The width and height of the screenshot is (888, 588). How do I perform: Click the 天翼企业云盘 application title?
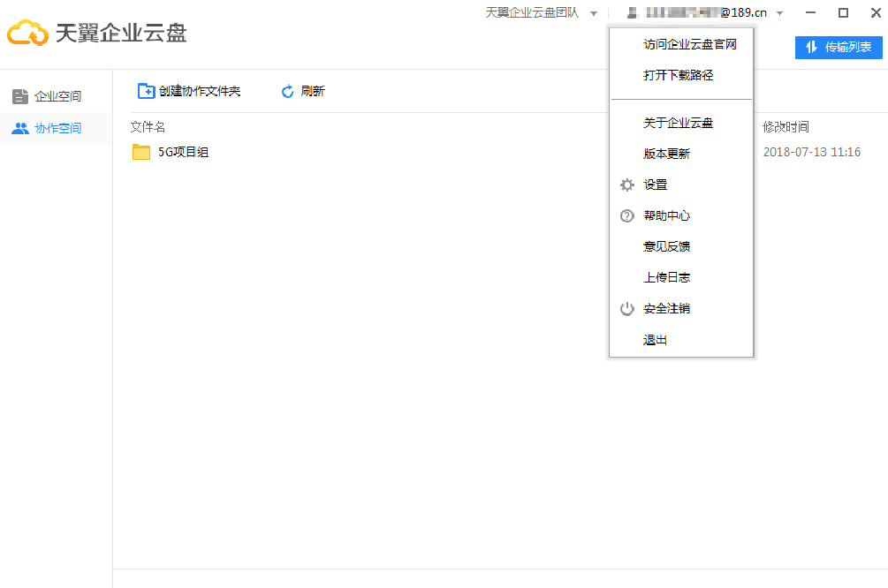(121, 33)
